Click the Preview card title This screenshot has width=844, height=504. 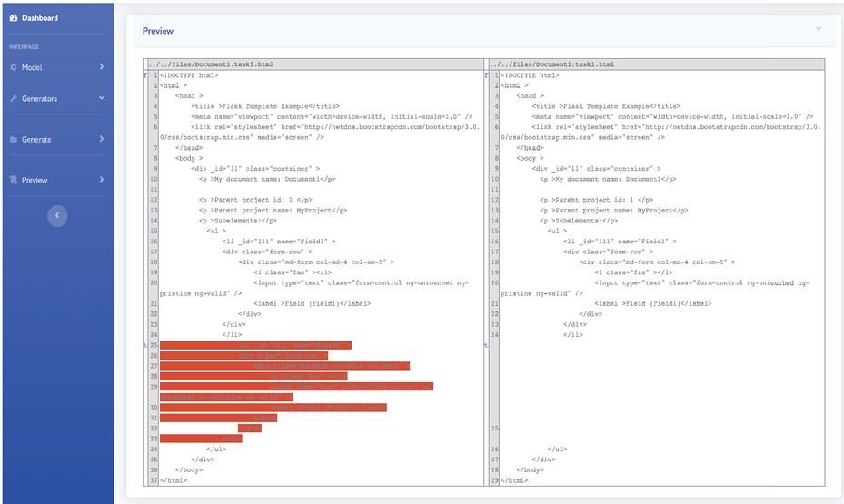(x=158, y=31)
